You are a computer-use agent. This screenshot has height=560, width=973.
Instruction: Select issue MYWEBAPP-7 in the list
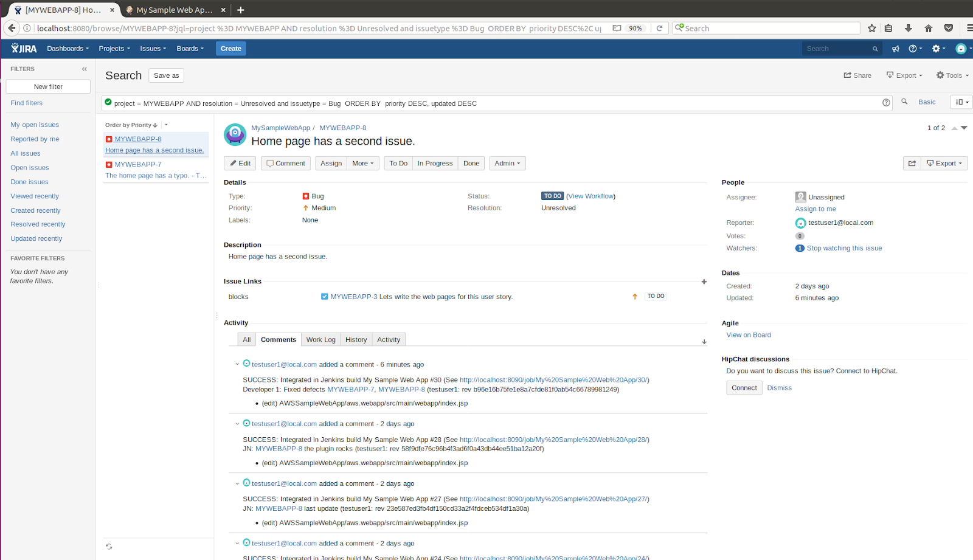(156, 170)
